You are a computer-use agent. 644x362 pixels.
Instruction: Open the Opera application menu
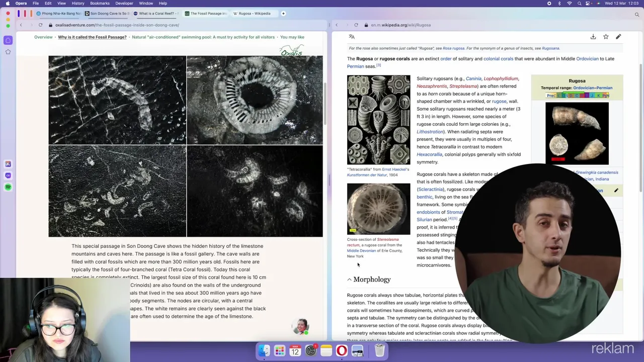21,4
